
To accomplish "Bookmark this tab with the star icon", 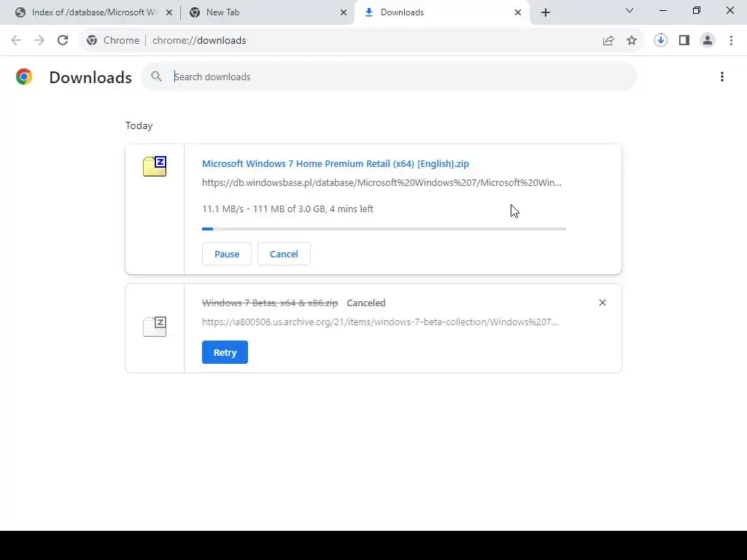I will 632,41.
